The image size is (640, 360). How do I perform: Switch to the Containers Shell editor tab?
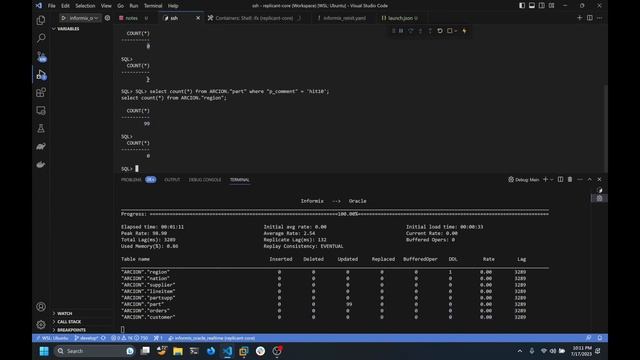coord(255,18)
